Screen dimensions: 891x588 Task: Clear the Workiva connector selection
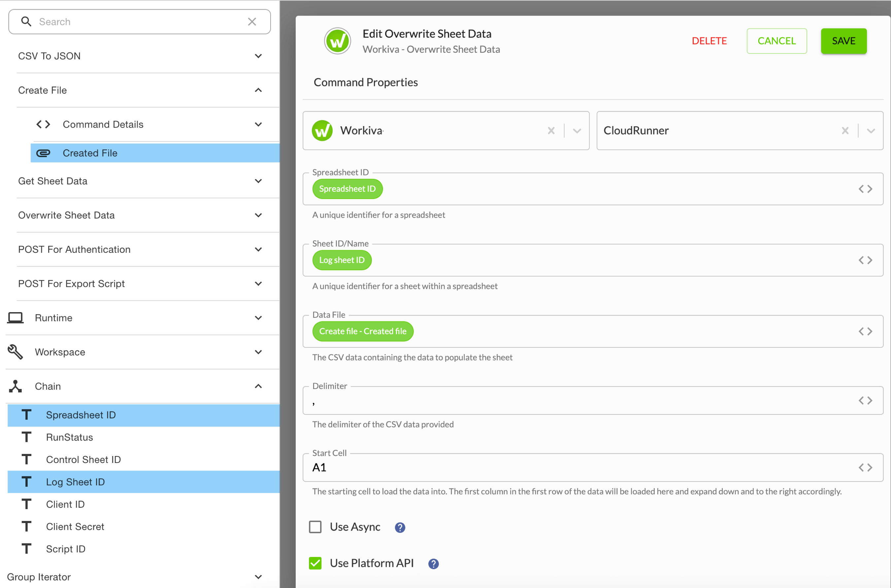point(551,130)
